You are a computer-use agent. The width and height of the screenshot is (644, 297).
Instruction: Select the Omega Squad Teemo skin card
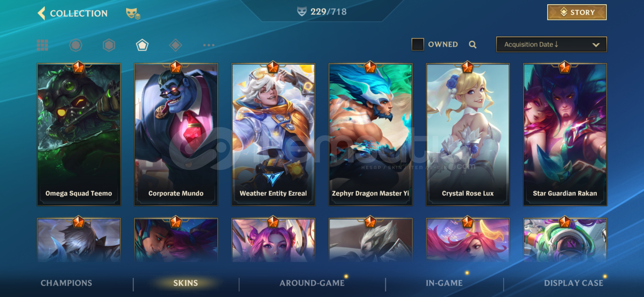point(79,134)
